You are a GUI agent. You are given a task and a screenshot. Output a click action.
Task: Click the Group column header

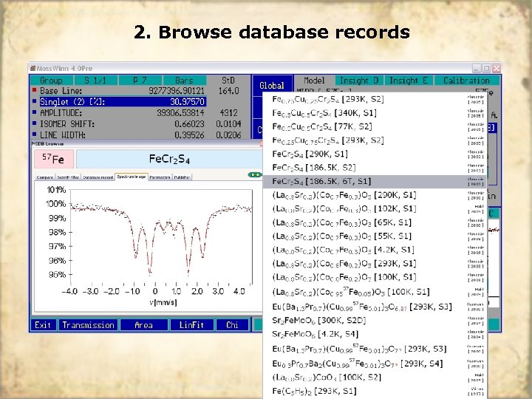(51, 81)
